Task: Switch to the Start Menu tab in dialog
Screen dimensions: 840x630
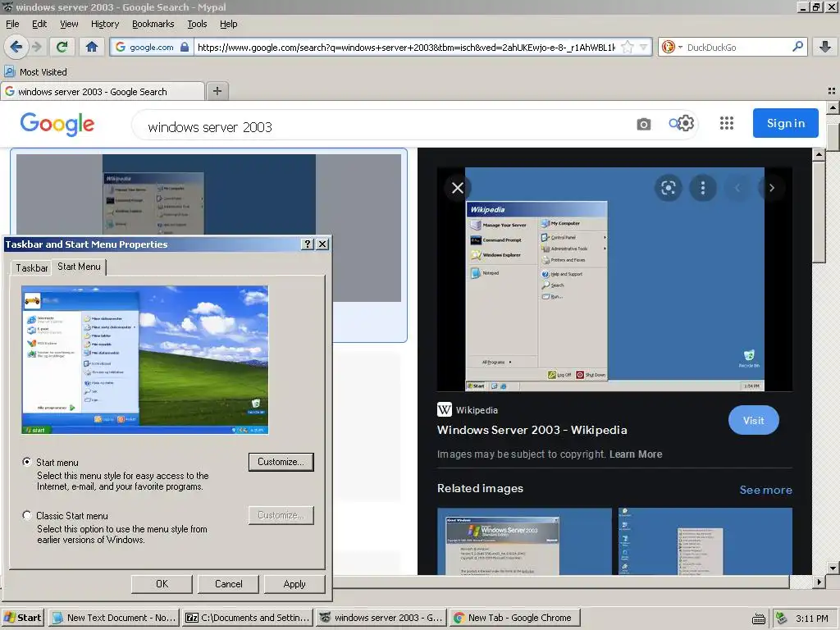Action: point(79,267)
